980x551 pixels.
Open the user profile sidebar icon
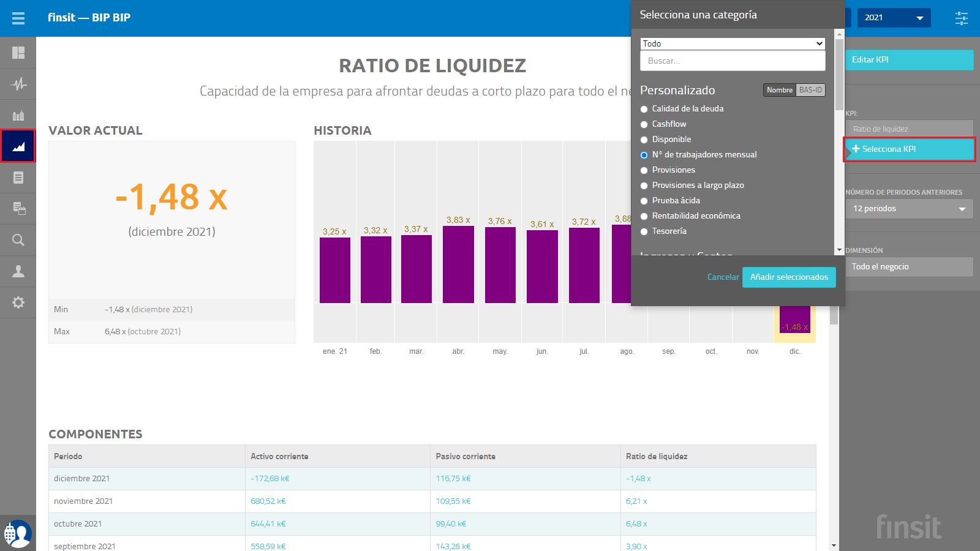pyautogui.click(x=18, y=271)
